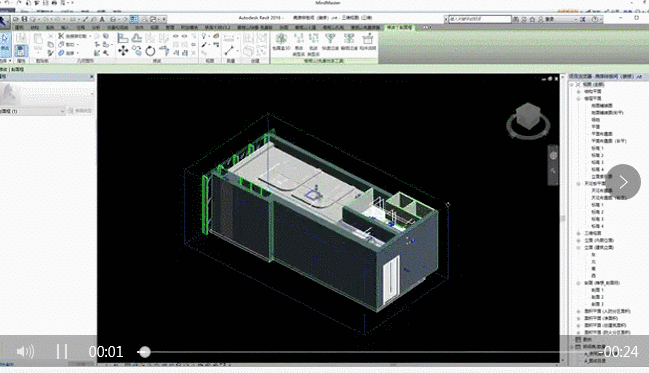Click the search input field in title bar

click(480, 19)
